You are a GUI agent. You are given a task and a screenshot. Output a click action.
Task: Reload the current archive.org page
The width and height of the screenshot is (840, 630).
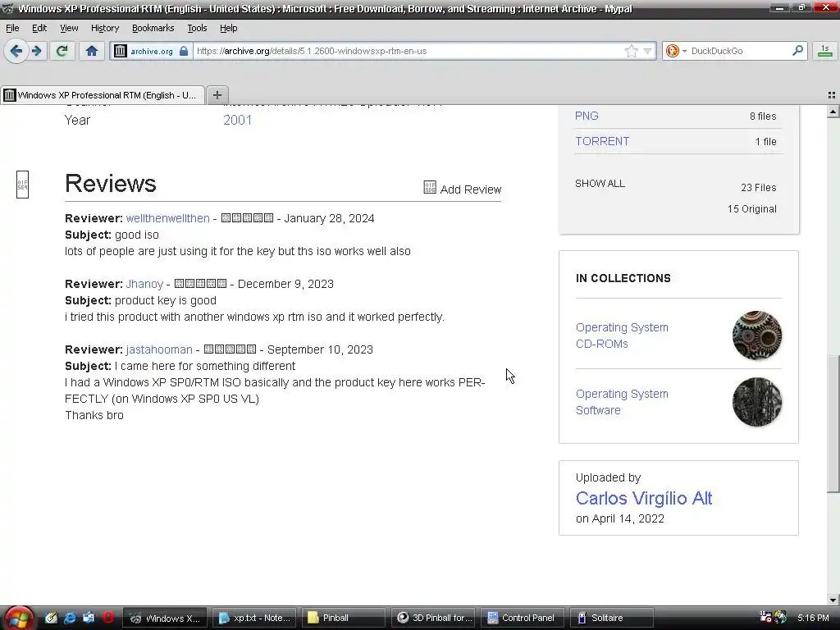point(62,51)
